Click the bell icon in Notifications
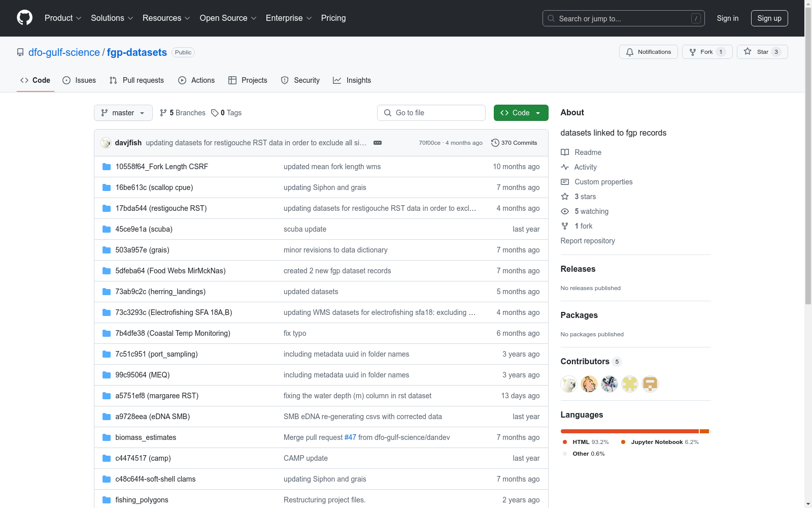 (630, 52)
